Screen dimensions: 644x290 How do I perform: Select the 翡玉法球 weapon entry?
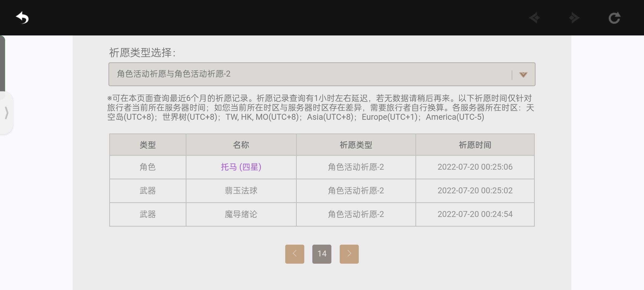pyautogui.click(x=241, y=191)
